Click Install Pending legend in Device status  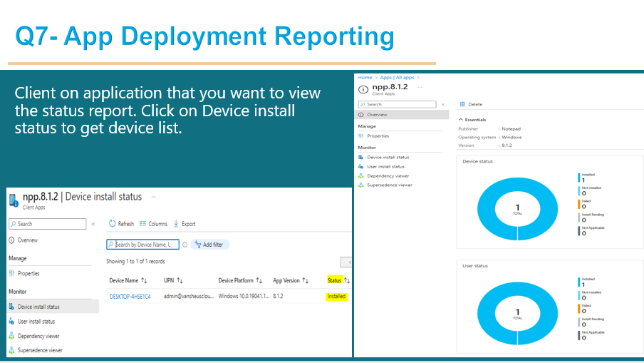[591, 218]
